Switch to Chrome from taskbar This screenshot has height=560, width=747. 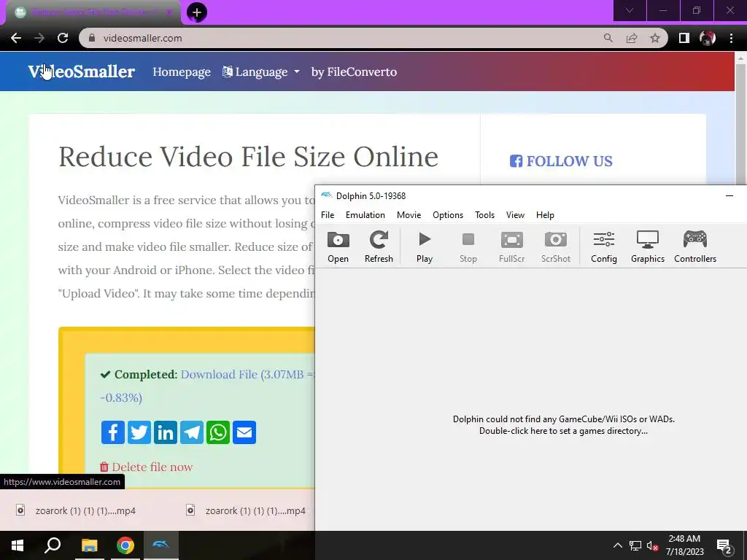(125, 545)
